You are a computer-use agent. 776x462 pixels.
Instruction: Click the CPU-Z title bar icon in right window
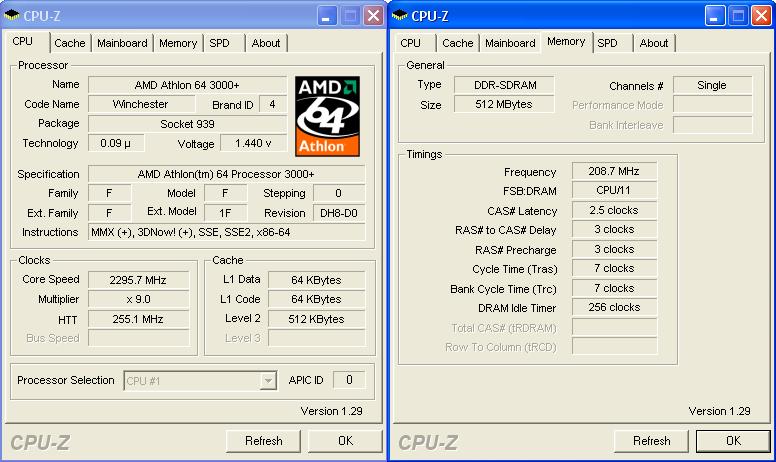400,15
